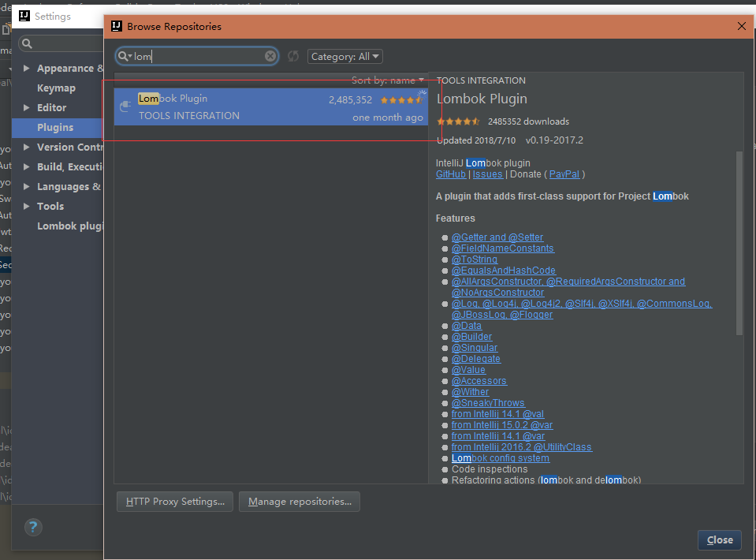
Task: Open the @FieldNameConstants link
Action: [x=502, y=248]
